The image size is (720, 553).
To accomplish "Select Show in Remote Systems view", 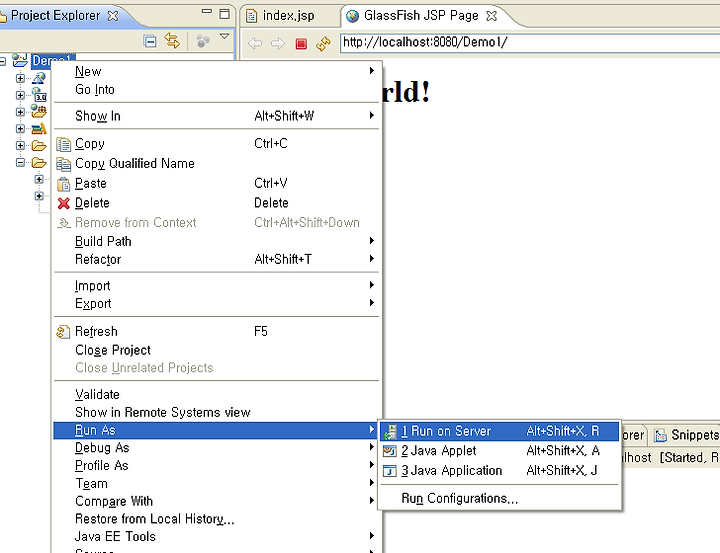I will tap(217, 412).
